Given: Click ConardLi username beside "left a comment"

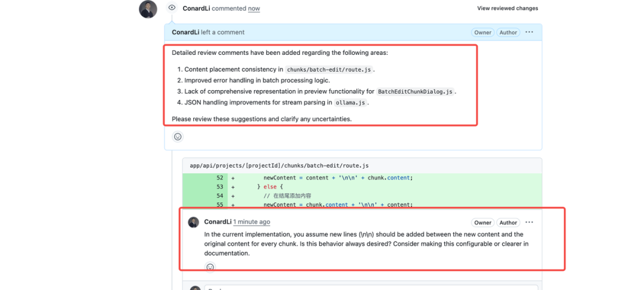Looking at the screenshot, I should tap(185, 32).
